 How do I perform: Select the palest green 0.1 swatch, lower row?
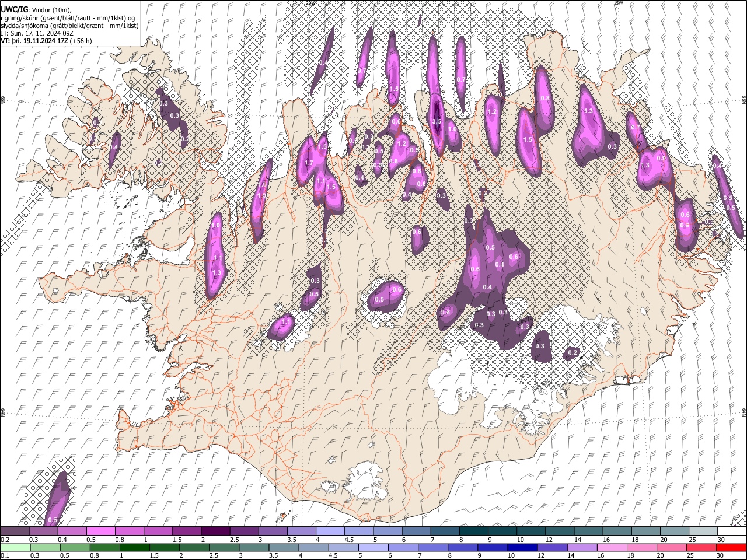coord(15,547)
